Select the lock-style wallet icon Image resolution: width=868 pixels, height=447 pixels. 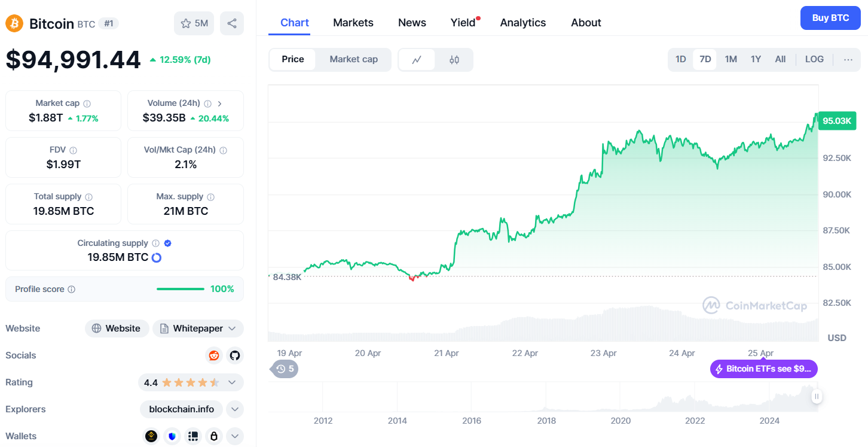pyautogui.click(x=213, y=436)
